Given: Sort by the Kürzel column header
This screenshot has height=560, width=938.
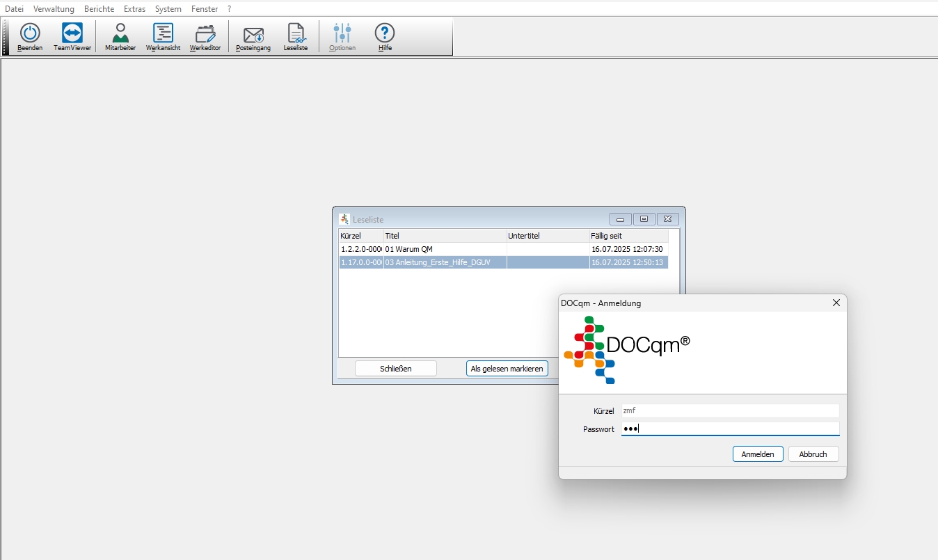Looking at the screenshot, I should [360, 236].
